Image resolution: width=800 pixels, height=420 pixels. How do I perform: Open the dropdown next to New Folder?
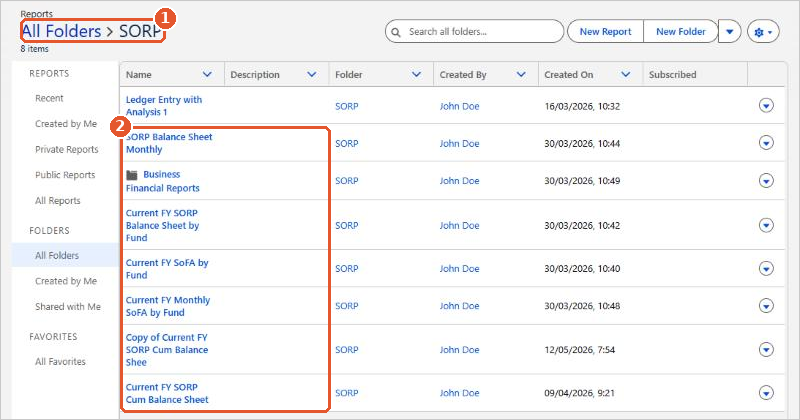click(x=730, y=32)
